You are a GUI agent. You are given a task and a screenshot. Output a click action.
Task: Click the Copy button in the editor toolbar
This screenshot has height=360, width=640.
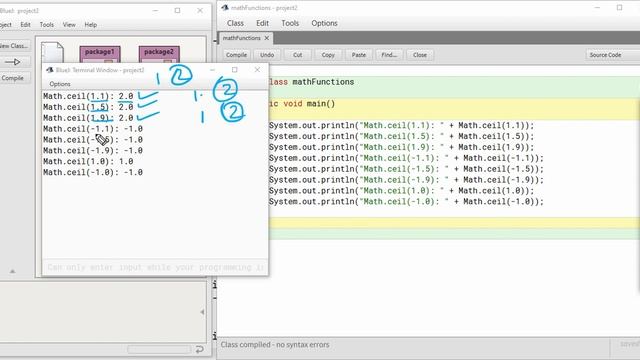328,55
